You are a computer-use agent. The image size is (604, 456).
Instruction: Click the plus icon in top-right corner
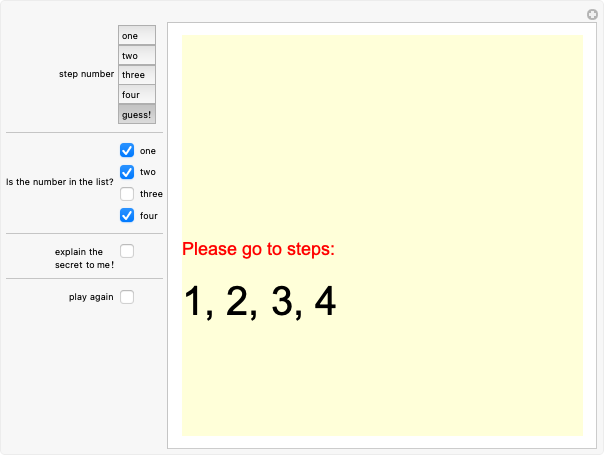point(591,14)
